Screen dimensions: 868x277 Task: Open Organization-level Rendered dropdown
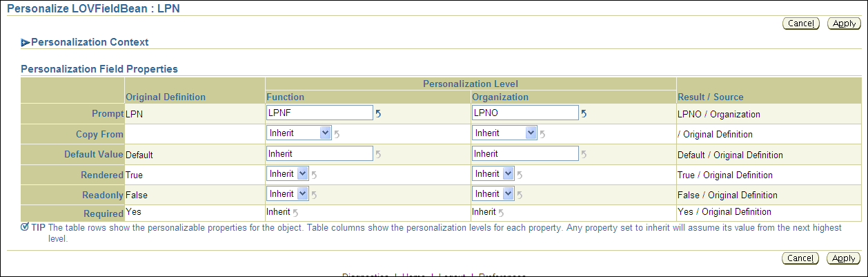[x=493, y=174]
